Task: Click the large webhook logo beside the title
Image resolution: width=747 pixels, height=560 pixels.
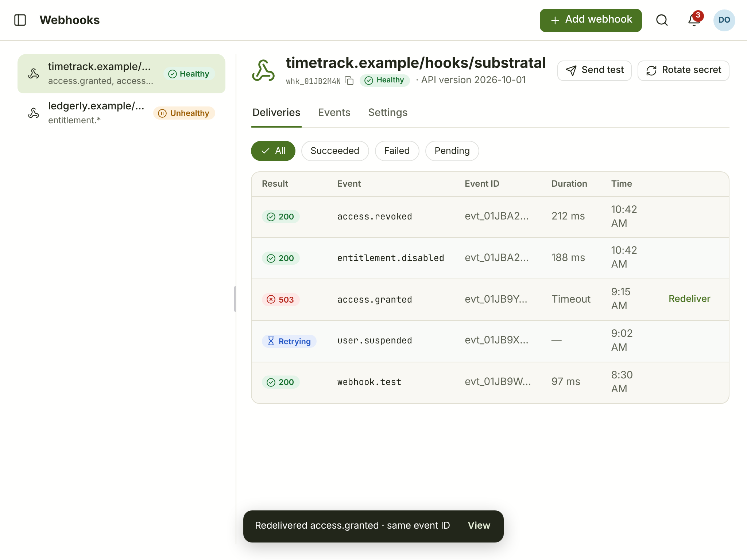Action: [263, 70]
